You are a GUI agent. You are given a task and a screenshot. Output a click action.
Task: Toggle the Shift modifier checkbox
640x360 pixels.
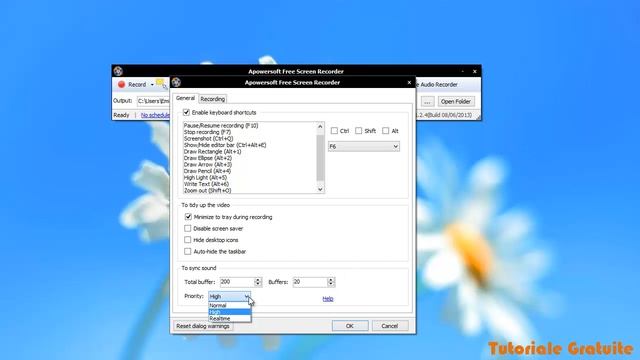(x=358, y=131)
